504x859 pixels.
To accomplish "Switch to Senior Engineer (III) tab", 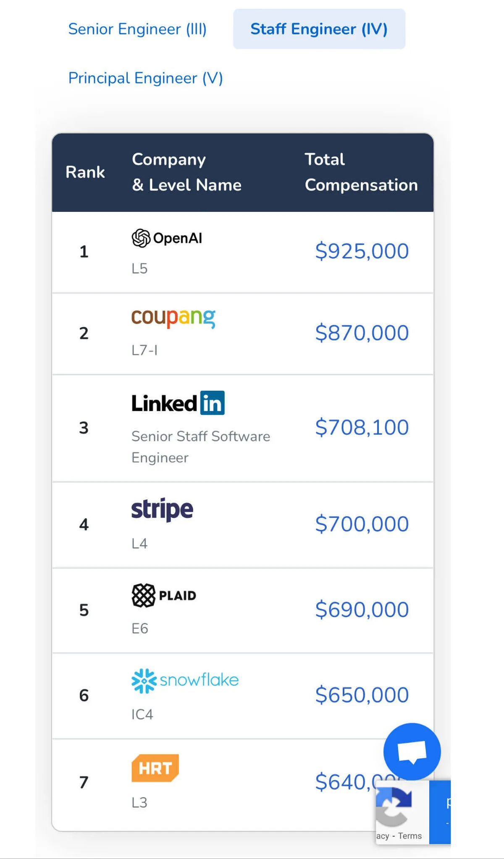I will tap(137, 29).
